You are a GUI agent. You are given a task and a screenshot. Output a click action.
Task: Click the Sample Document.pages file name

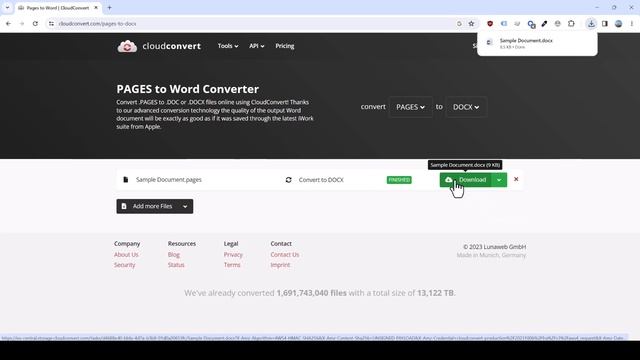[x=169, y=180]
